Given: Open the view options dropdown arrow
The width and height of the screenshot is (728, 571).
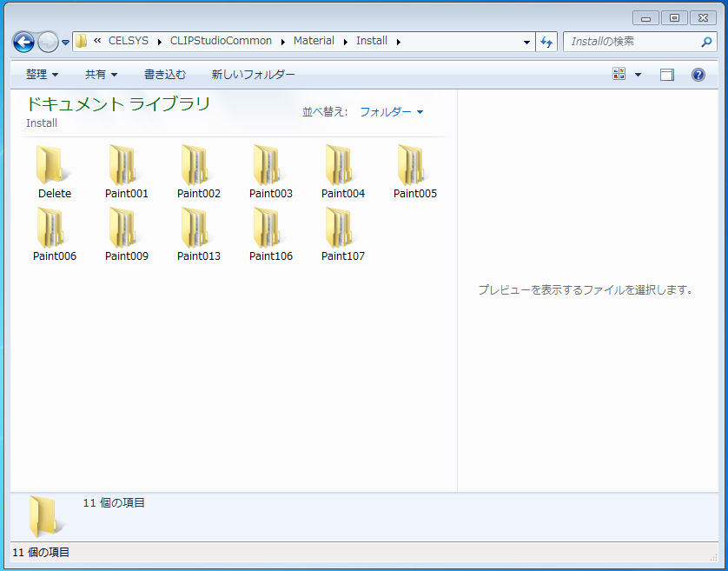Looking at the screenshot, I should coord(638,75).
